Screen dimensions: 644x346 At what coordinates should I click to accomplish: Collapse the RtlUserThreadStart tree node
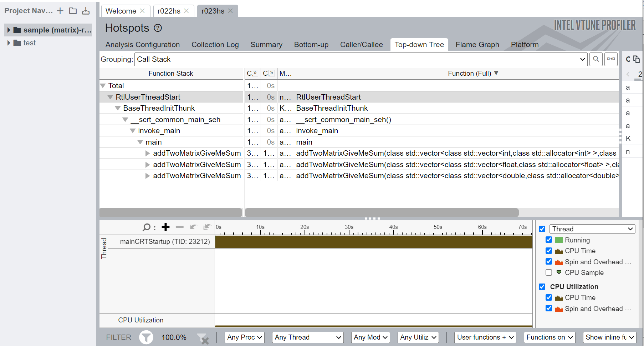110,97
